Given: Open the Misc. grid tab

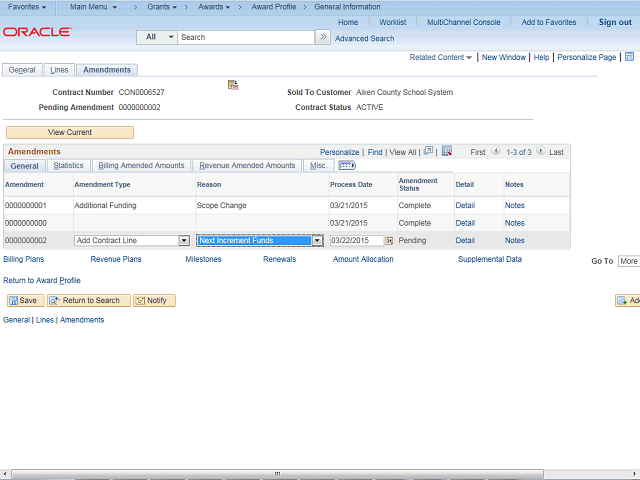Looking at the screenshot, I should tap(318, 165).
